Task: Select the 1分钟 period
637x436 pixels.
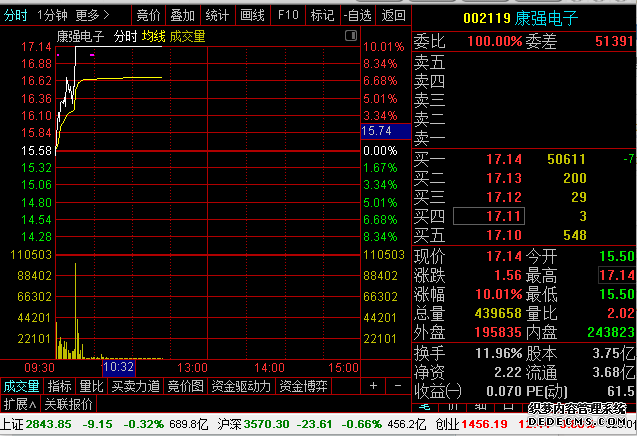Action: [52, 15]
